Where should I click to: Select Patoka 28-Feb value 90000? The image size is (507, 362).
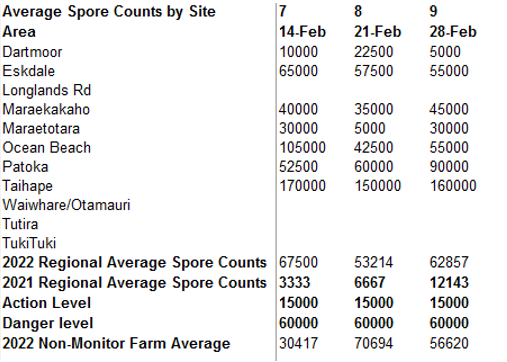[x=449, y=167]
